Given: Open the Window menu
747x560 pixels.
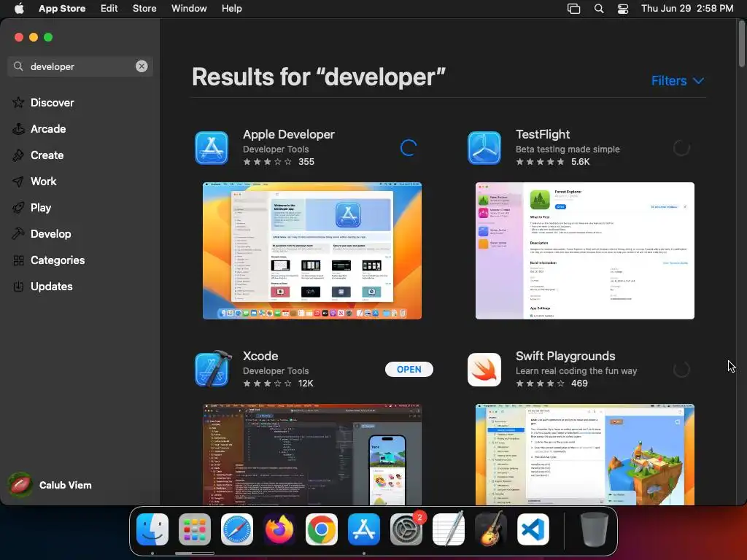Looking at the screenshot, I should [189, 9].
